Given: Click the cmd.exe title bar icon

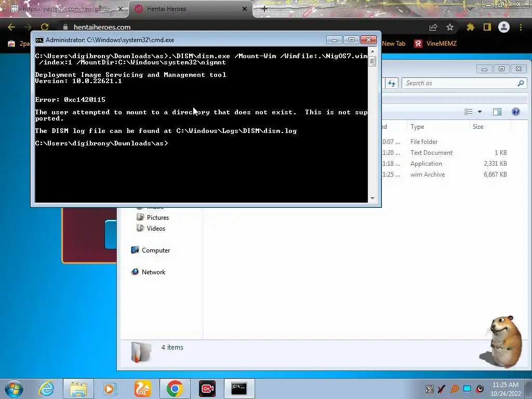Looking at the screenshot, I should (x=39, y=40).
